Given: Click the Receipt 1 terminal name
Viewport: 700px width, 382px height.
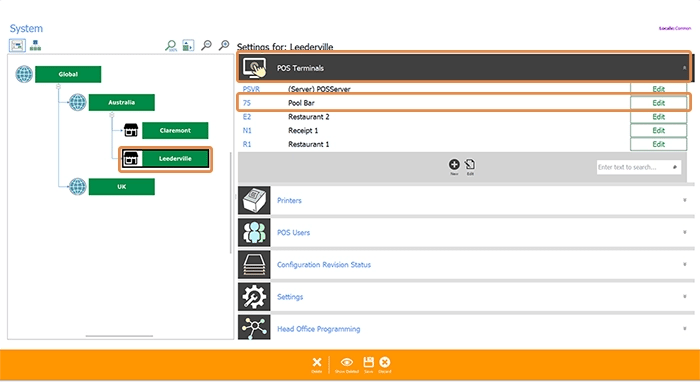Looking at the screenshot, I should pyautogui.click(x=303, y=130).
